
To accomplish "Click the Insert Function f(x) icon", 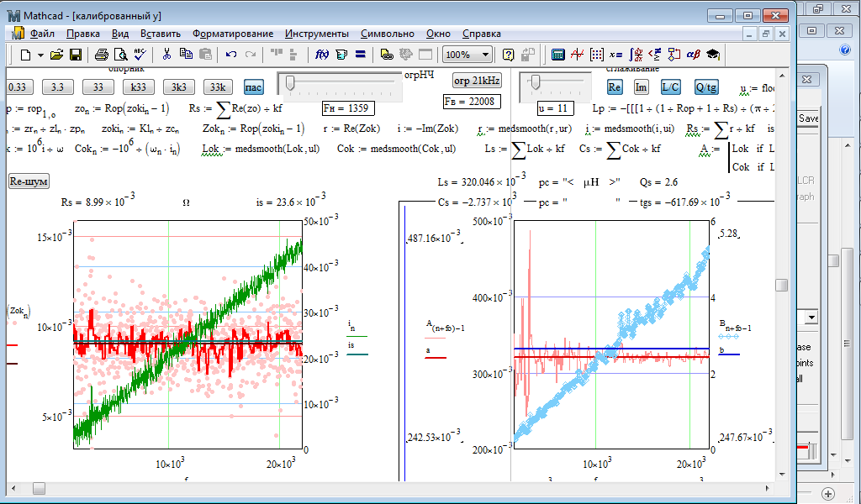I will click(x=321, y=55).
